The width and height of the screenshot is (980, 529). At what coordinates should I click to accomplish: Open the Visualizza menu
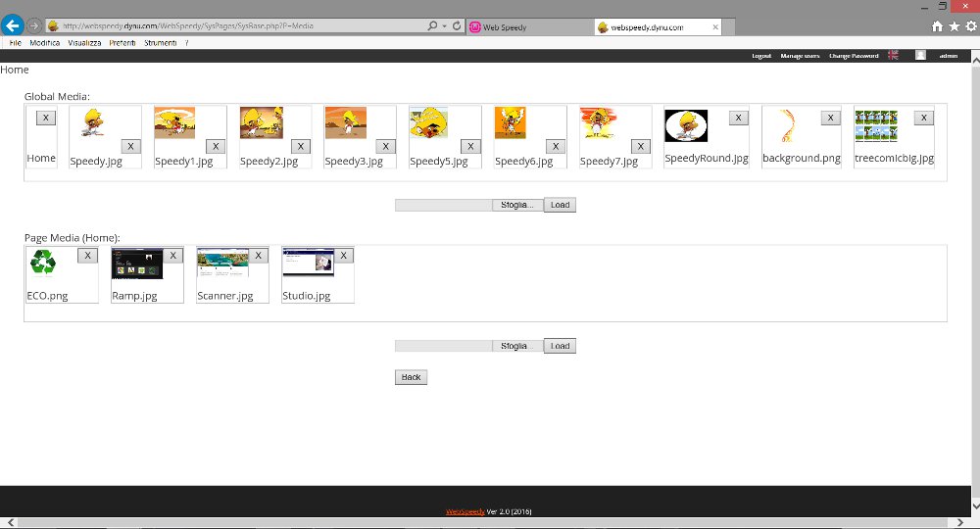point(84,43)
